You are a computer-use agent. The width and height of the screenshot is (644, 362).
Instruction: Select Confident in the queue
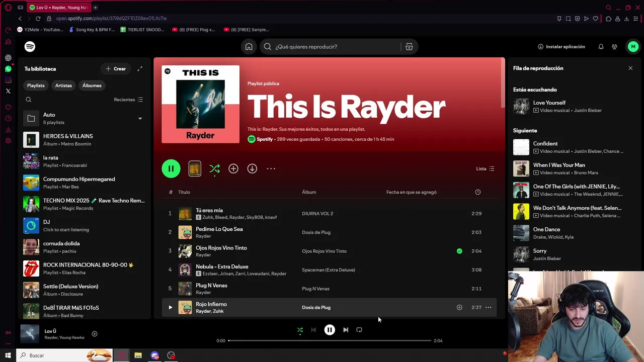[x=574, y=147]
